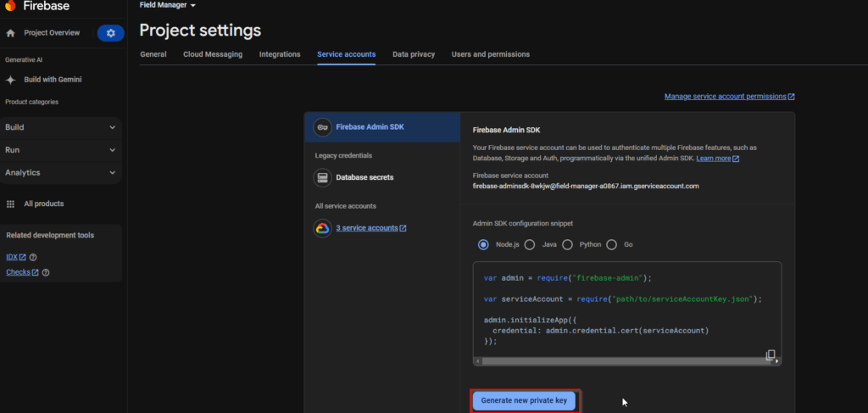Switch to the Data privacy tab
The height and width of the screenshot is (413, 868).
coord(414,54)
